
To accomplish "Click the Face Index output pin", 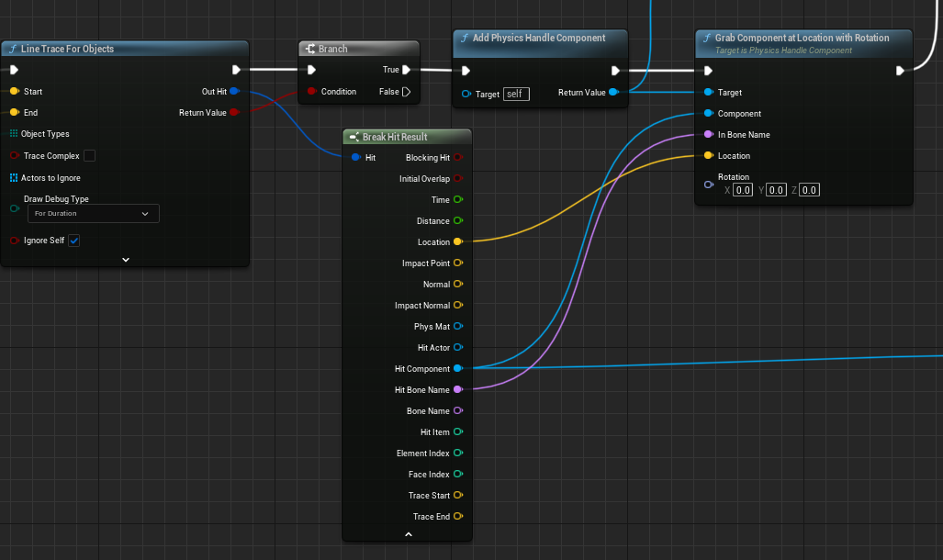I will [x=458, y=474].
